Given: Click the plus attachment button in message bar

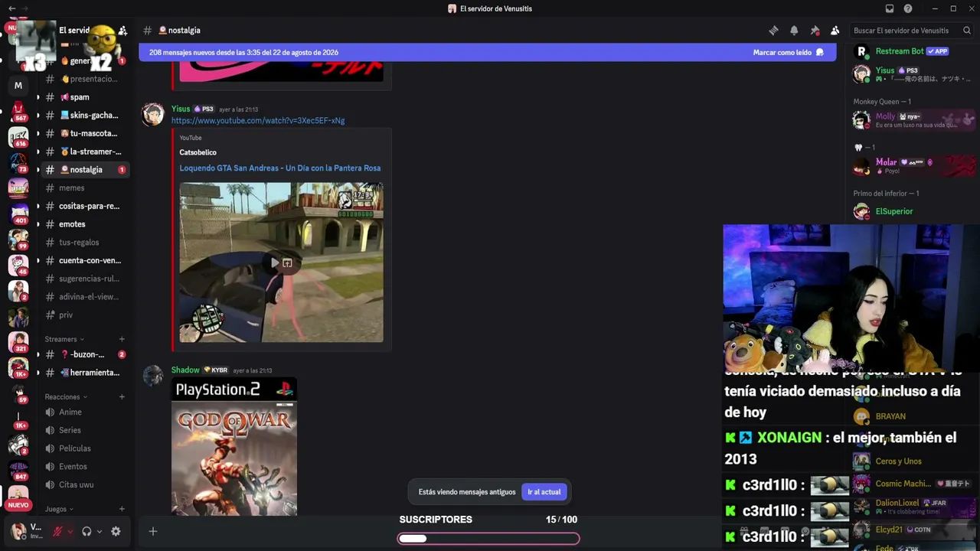Looking at the screenshot, I should tap(153, 531).
